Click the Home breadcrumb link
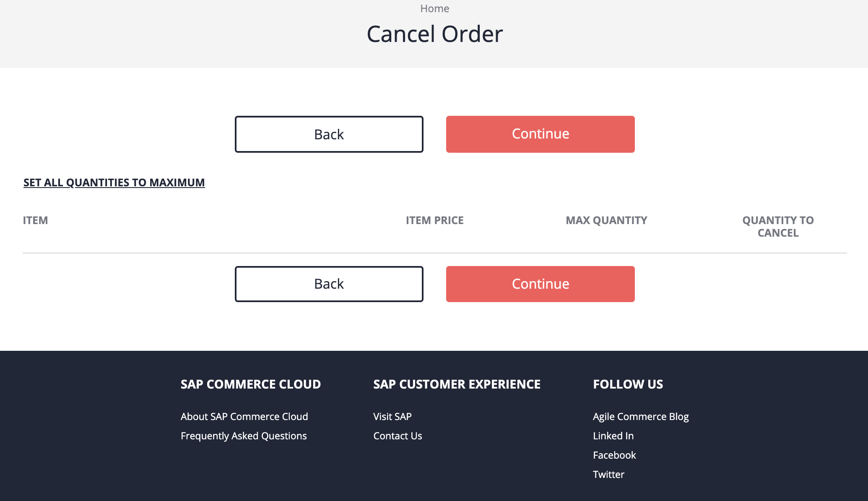This screenshot has width=868, height=501. 434,8
